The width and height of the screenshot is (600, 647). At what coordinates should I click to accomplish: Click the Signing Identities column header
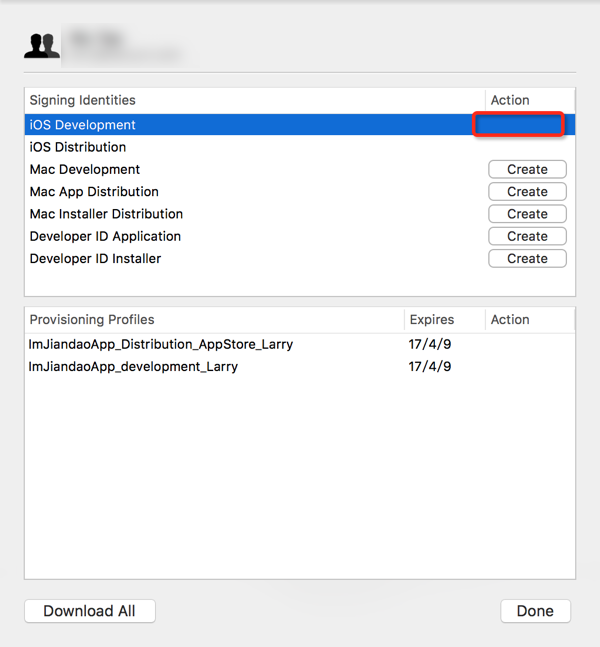pos(83,100)
